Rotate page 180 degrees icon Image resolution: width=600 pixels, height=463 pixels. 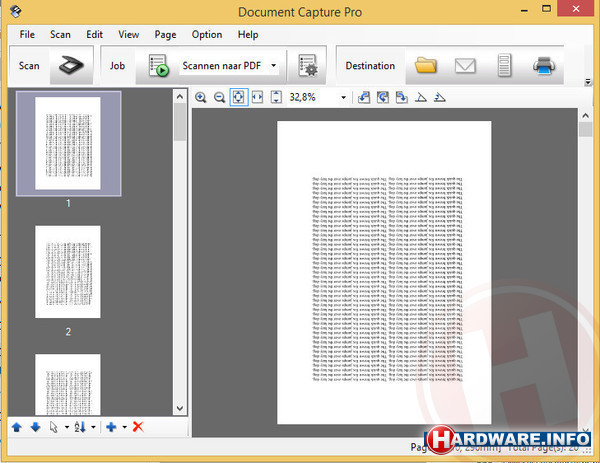(x=383, y=98)
